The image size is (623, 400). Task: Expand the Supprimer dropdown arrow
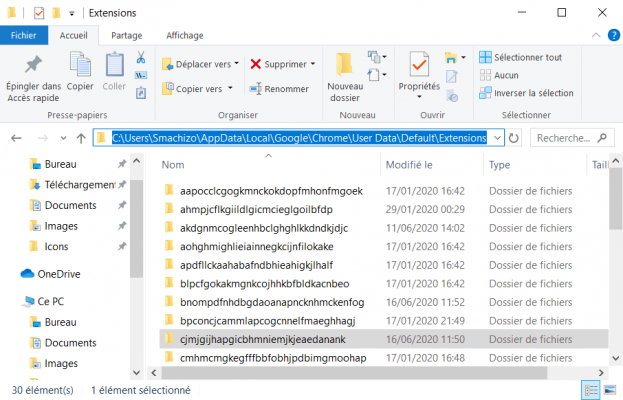point(313,64)
